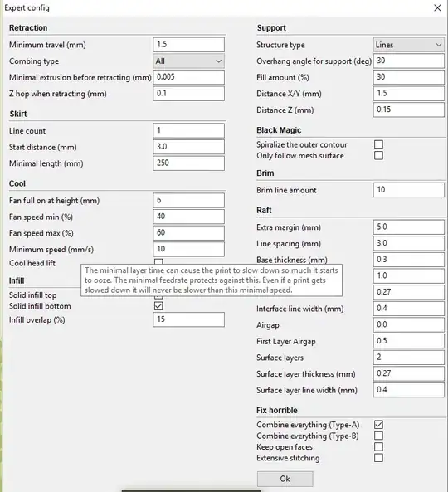Select the Z hop when retracting field
The width and height of the screenshot is (448, 492).
pos(188,94)
